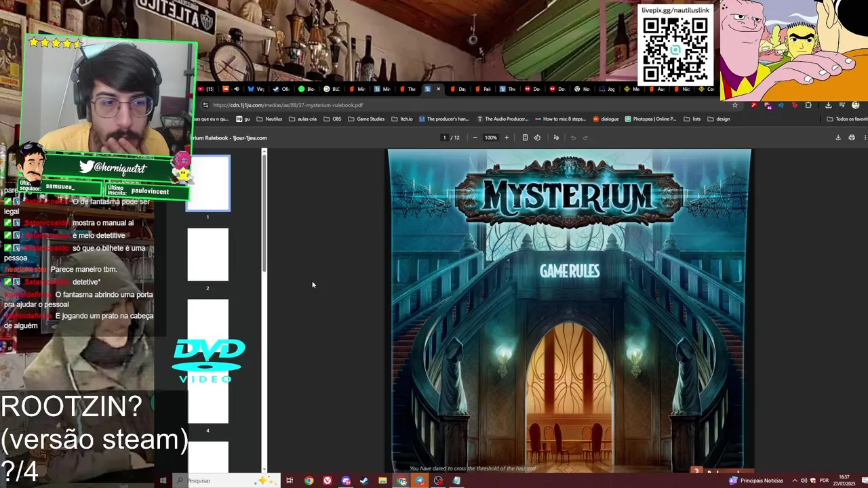Click the POR language indicator
The height and width of the screenshot is (488, 868).
(824, 481)
